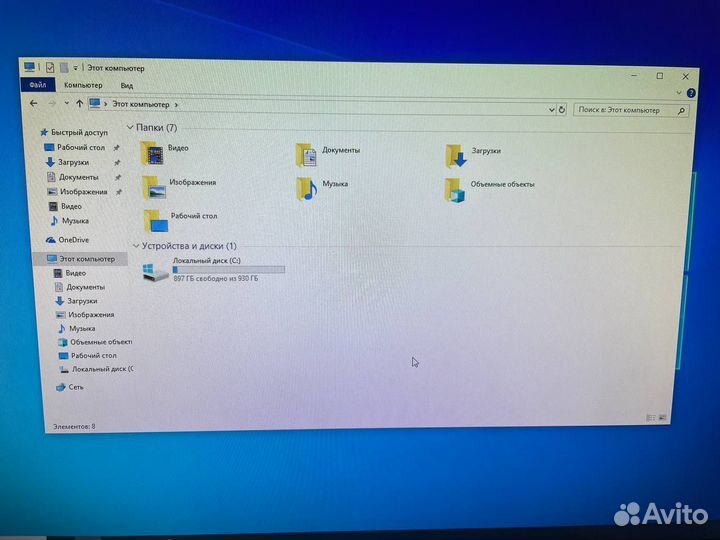Click the computer icon in address bar
This screenshot has width=720, height=540.
point(95,103)
